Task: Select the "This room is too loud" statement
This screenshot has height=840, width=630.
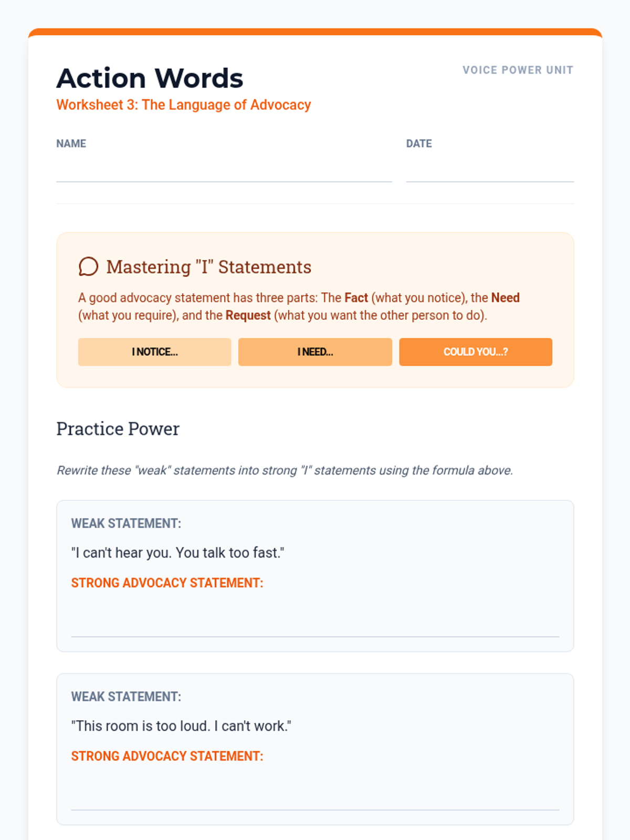Action: pyautogui.click(x=181, y=726)
